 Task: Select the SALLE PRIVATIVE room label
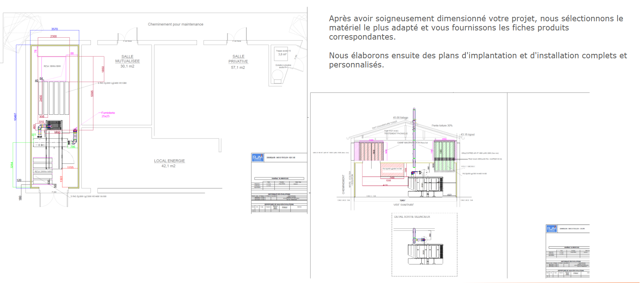[238, 59]
